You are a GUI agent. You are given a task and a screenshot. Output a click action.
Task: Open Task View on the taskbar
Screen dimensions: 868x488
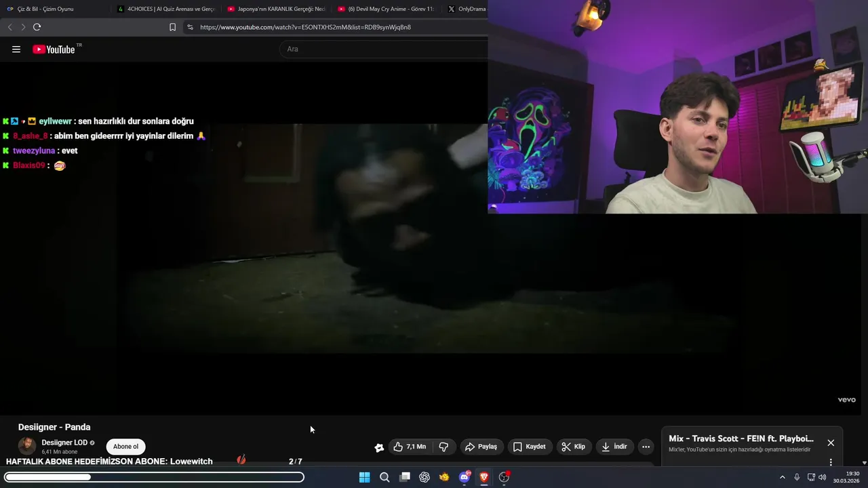[405, 477]
